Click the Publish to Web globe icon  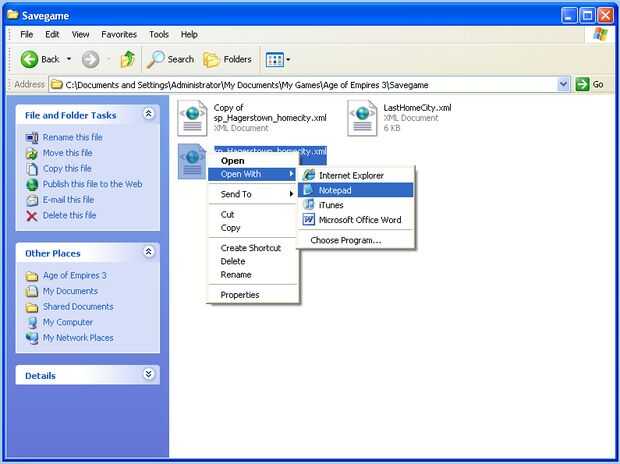32,184
